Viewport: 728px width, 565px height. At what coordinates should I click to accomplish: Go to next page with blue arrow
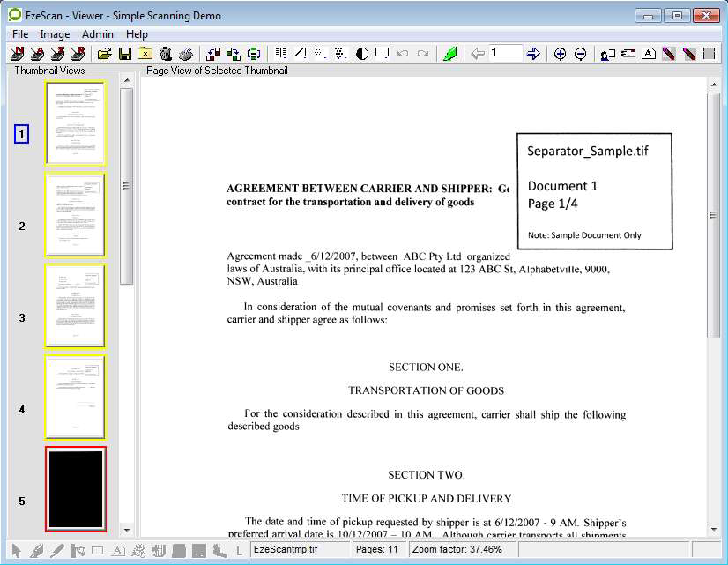tap(533, 54)
